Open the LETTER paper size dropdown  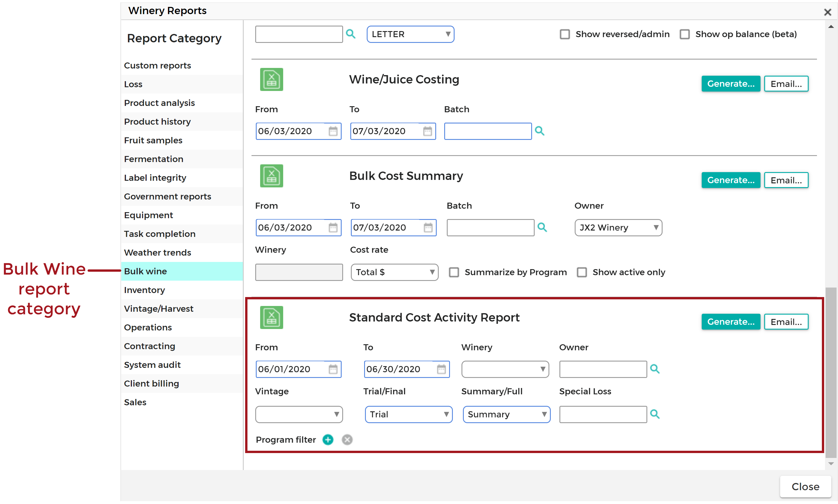[x=411, y=34]
